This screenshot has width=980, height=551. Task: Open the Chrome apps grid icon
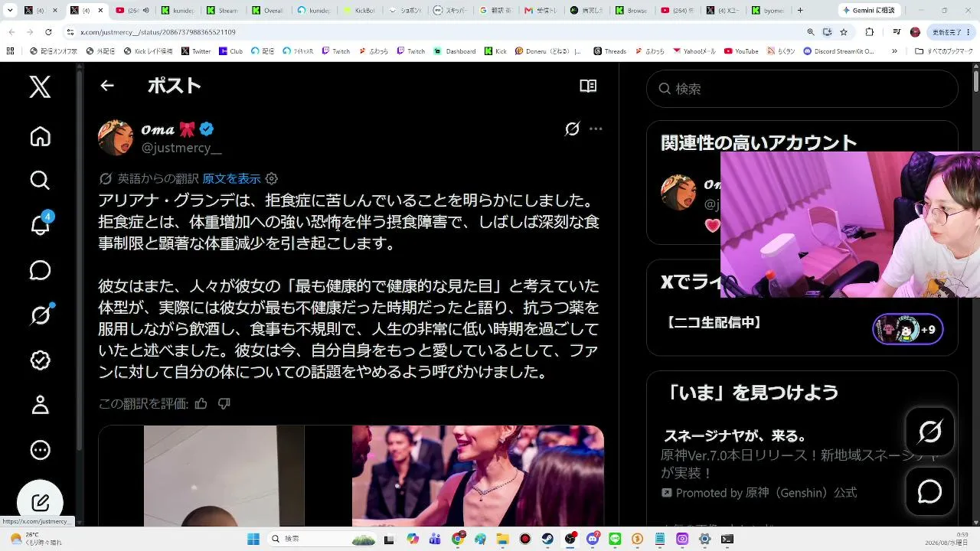(10, 51)
